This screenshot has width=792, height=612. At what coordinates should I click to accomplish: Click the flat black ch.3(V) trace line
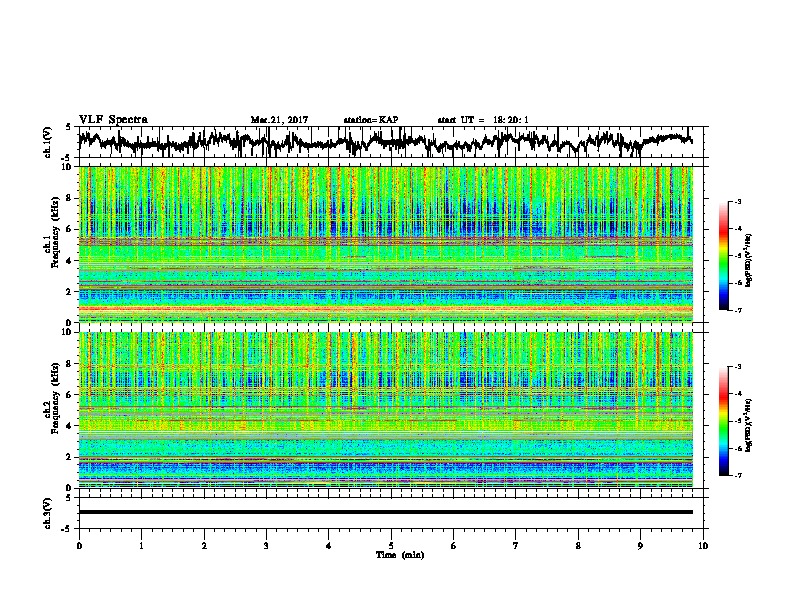coord(386,512)
